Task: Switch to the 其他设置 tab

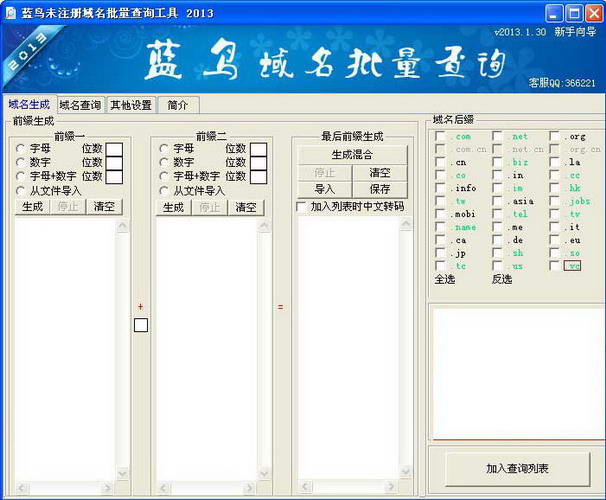Action: coord(131,105)
